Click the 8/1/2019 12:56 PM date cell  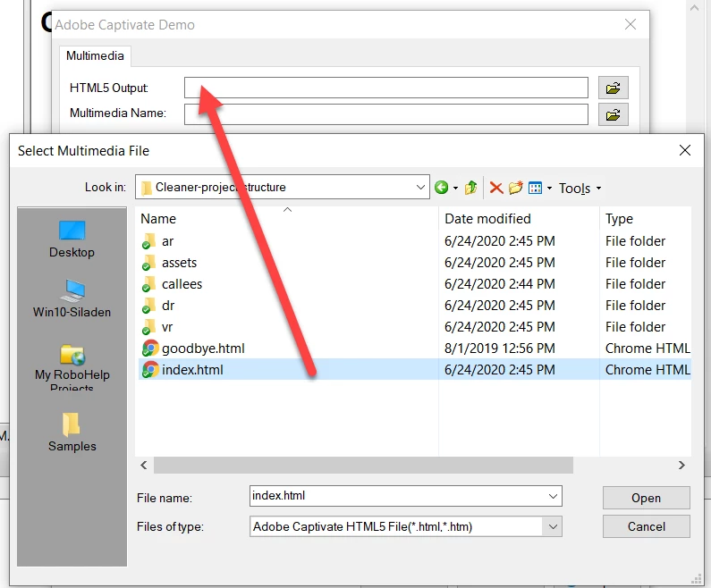[x=499, y=349]
